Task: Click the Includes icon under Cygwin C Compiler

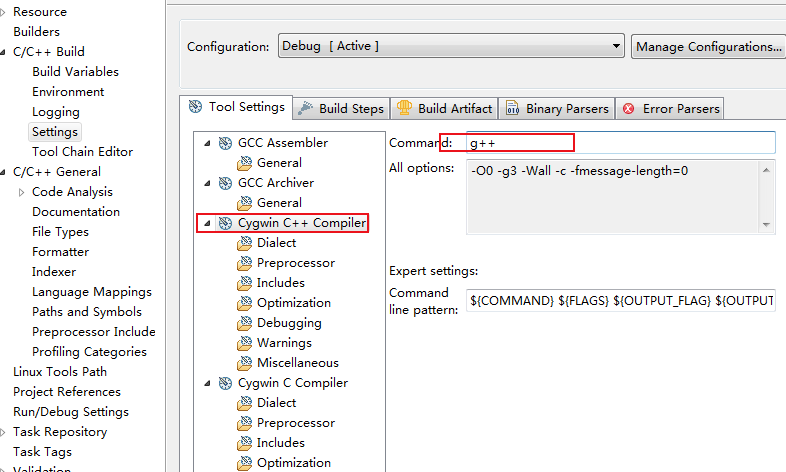Action: point(244,443)
